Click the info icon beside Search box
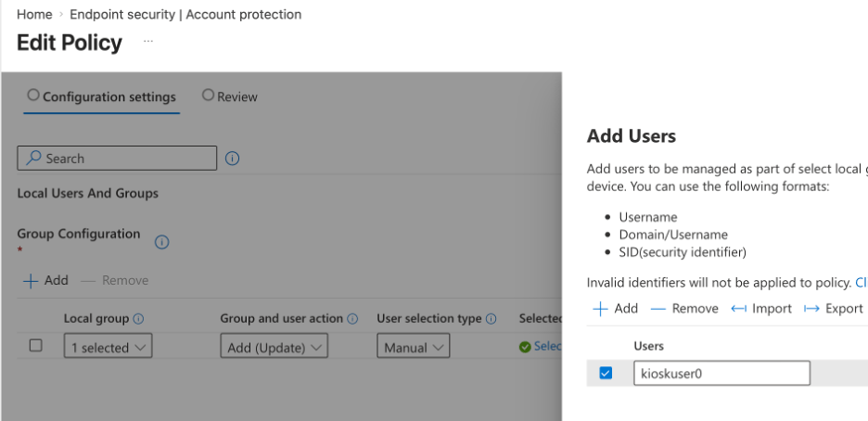Screen dimensions: 868x421 tap(233, 159)
